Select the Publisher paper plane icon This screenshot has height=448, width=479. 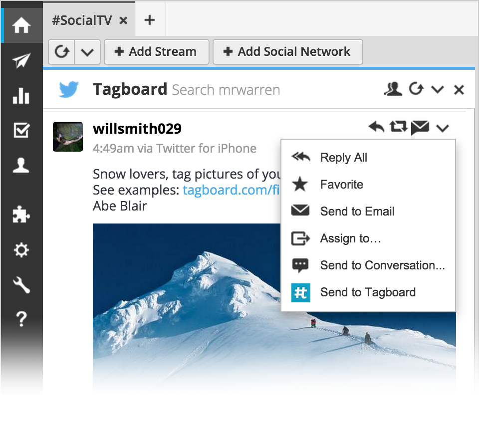pyautogui.click(x=21, y=60)
